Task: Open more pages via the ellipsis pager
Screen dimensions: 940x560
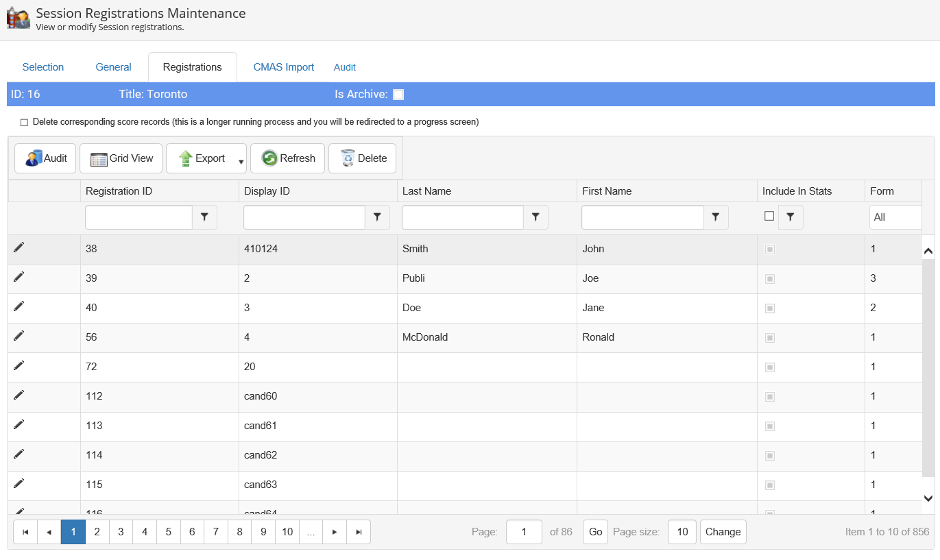Action: tap(311, 532)
